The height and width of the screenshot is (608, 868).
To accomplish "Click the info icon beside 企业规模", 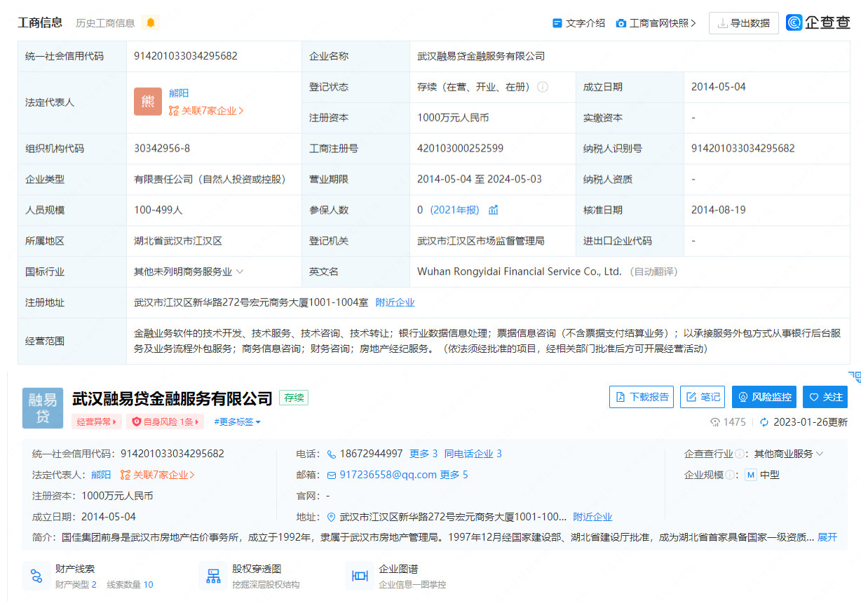I will pos(730,475).
